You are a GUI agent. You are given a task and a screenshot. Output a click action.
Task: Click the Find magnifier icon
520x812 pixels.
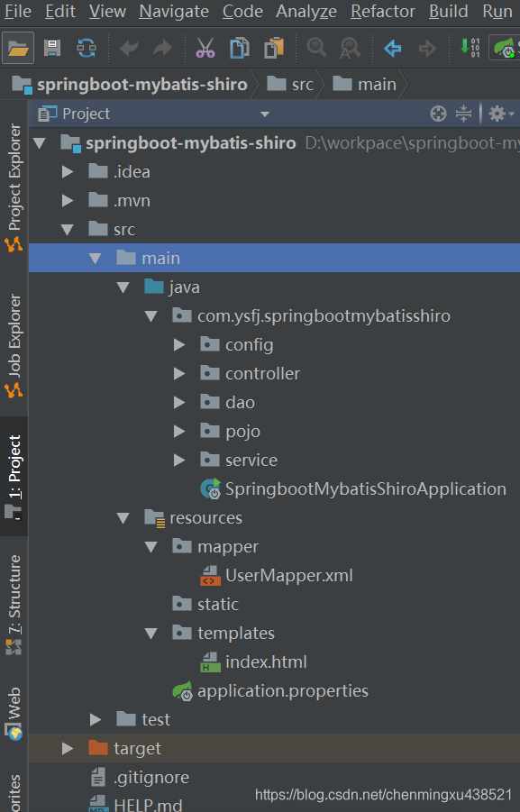(316, 47)
